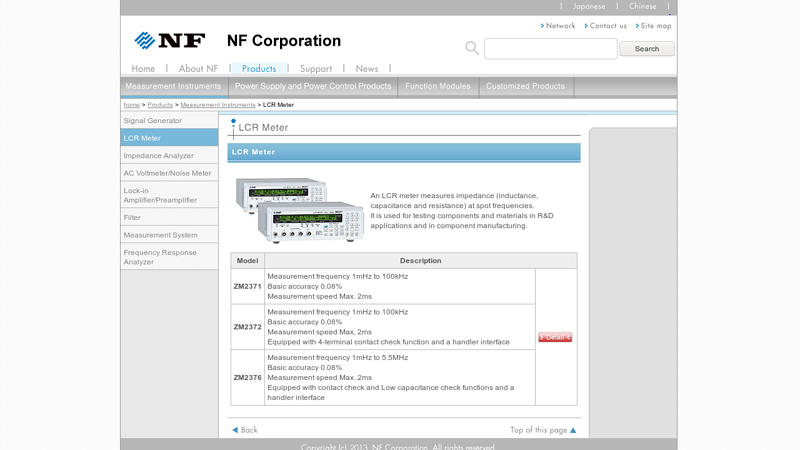This screenshot has height=450, width=800.
Task: Select the Measurement Instruments tab
Action: [173, 86]
